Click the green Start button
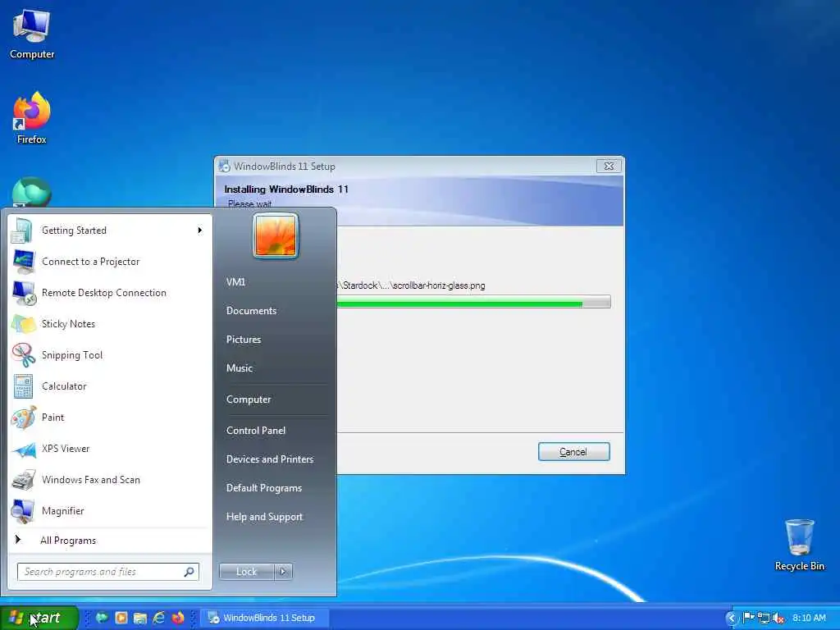This screenshot has width=840, height=630. (x=39, y=618)
